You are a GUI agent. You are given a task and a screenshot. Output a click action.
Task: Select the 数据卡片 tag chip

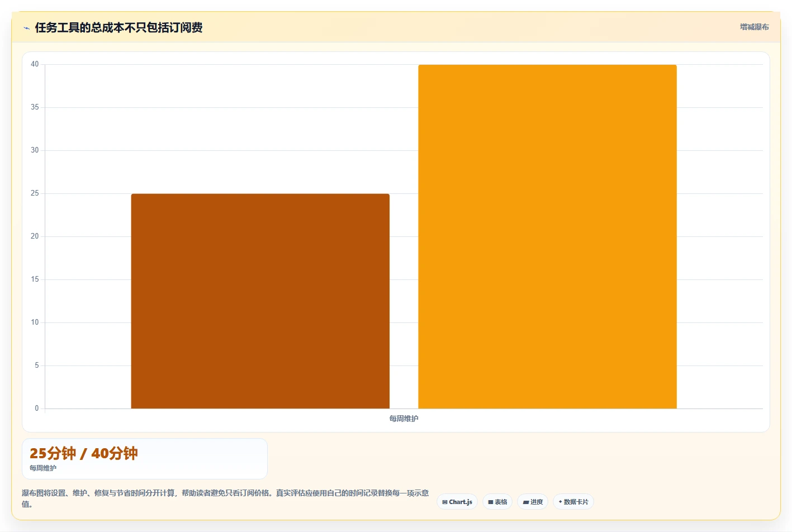coord(573,502)
